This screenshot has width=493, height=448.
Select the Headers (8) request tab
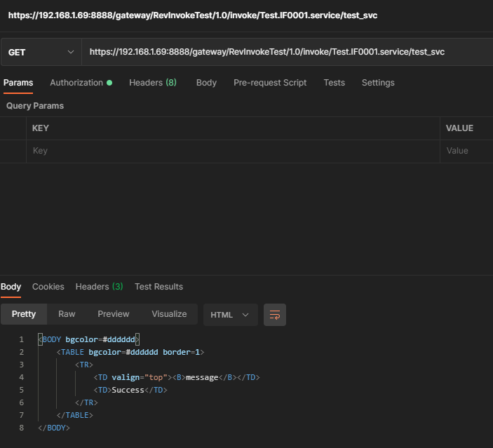[152, 83]
